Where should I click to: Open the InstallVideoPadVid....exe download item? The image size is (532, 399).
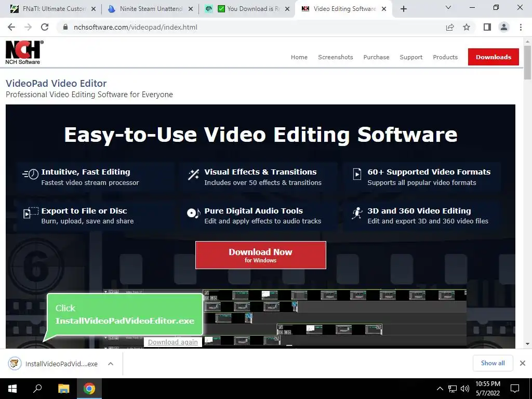(61, 364)
